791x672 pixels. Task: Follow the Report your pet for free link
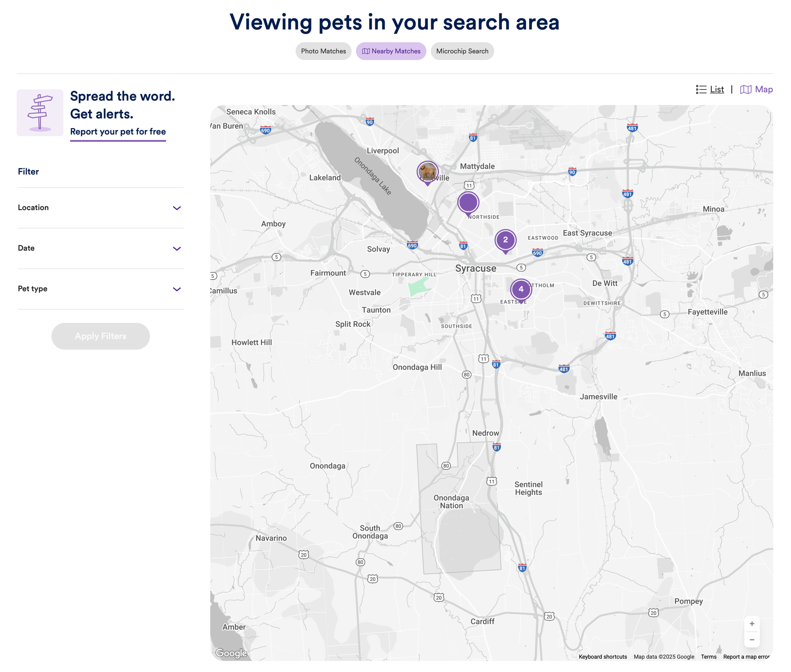coord(118,132)
